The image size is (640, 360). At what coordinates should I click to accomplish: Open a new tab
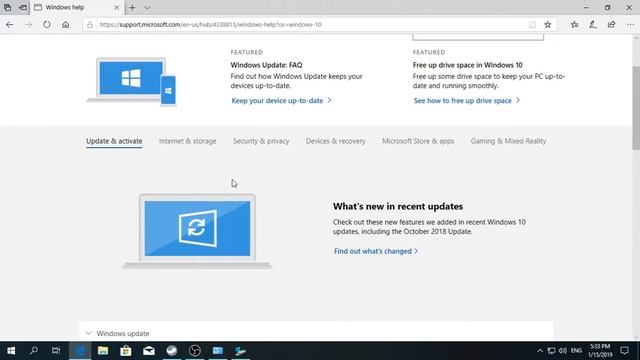point(132,7)
